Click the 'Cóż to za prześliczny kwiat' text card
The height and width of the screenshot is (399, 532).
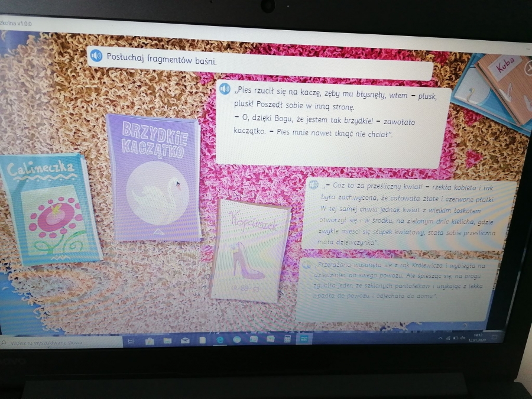coord(408,215)
